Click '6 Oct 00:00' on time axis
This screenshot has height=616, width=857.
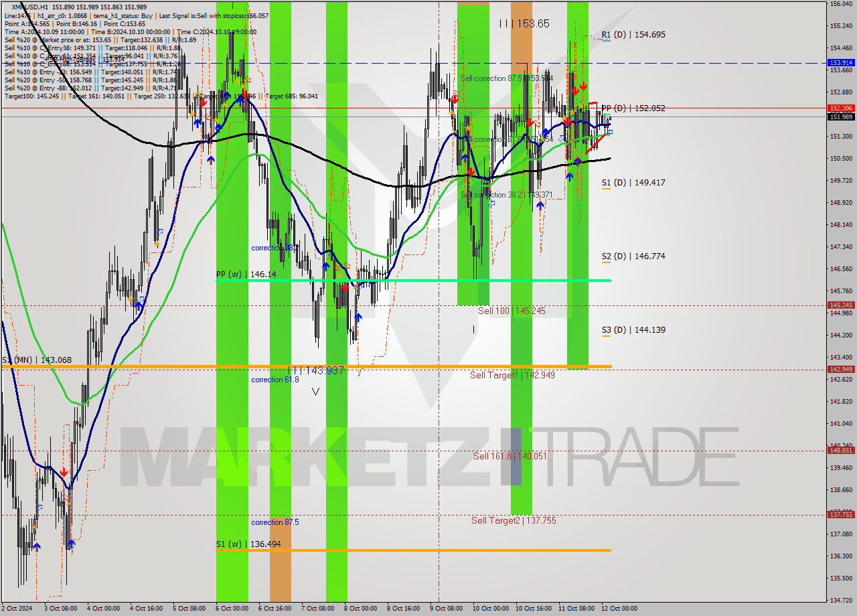[232, 609]
